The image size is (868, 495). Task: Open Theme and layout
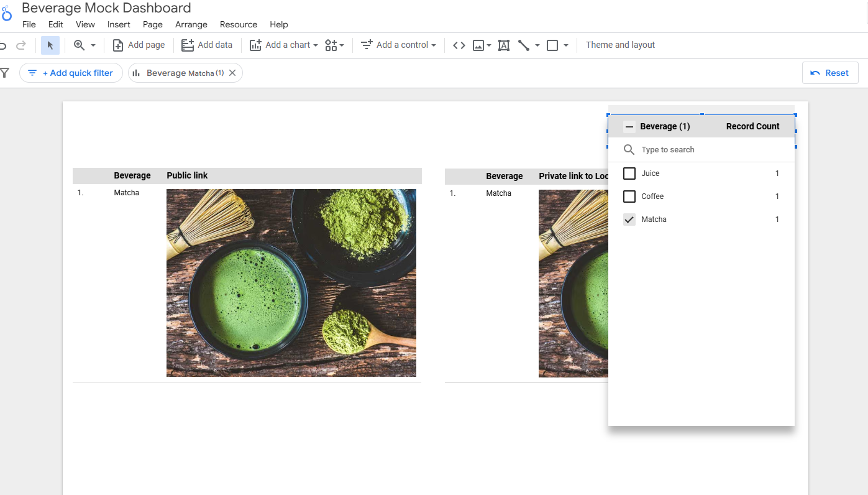pos(619,45)
